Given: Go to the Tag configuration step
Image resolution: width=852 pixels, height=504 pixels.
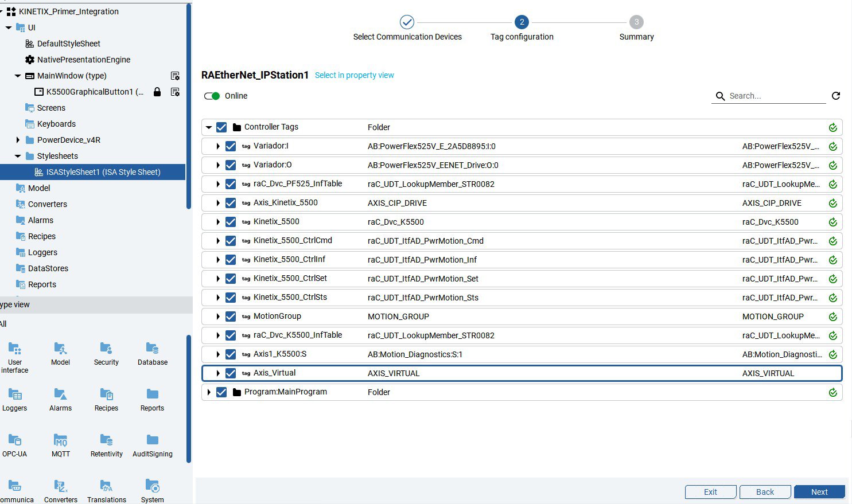Looking at the screenshot, I should click(x=522, y=22).
